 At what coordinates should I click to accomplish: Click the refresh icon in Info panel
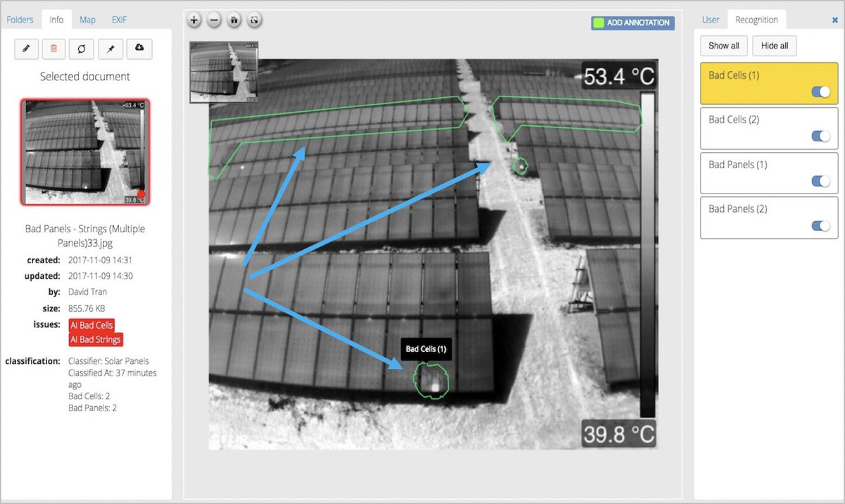click(x=82, y=49)
